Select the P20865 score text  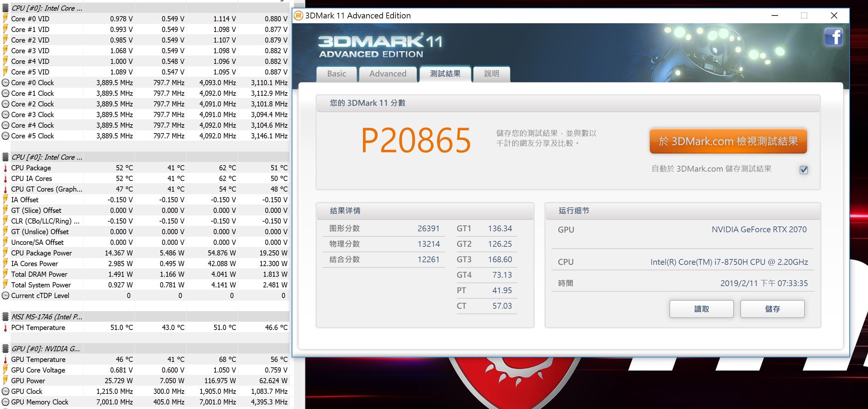415,140
